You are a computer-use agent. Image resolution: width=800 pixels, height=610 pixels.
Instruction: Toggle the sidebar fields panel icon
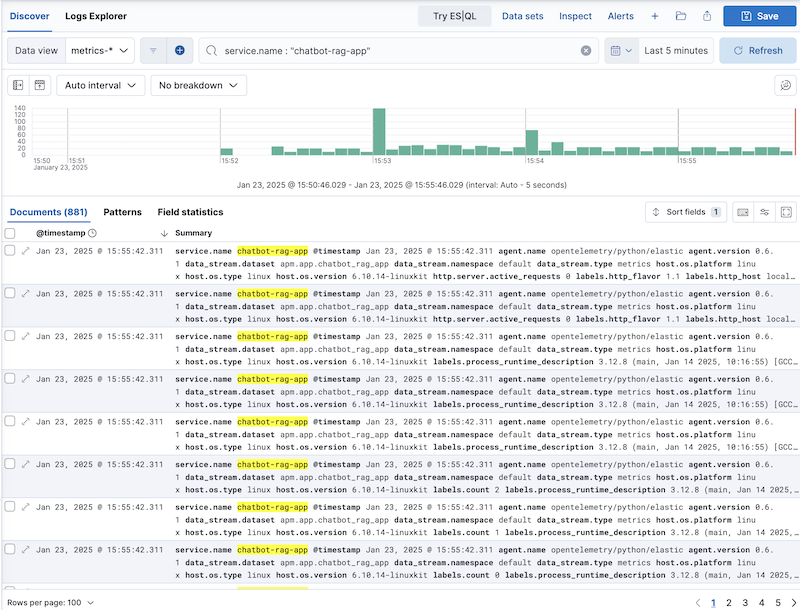18,86
